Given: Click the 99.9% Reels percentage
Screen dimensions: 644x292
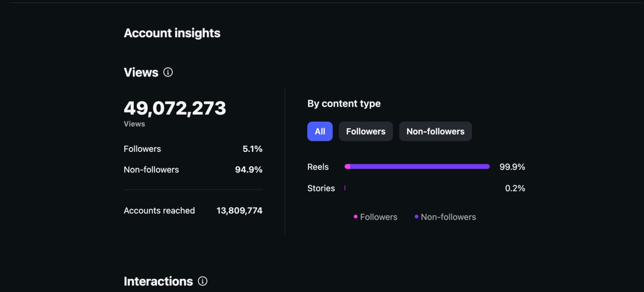Looking at the screenshot, I should [512, 167].
